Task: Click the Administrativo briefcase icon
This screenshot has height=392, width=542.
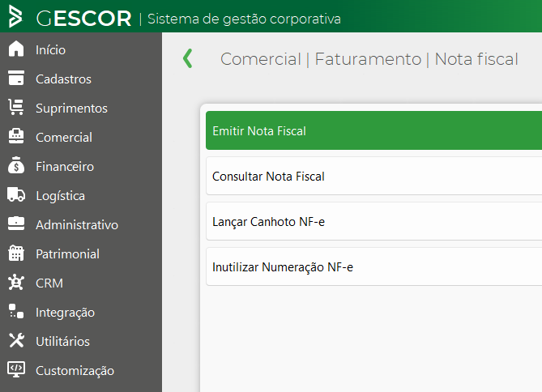Action: coord(15,224)
